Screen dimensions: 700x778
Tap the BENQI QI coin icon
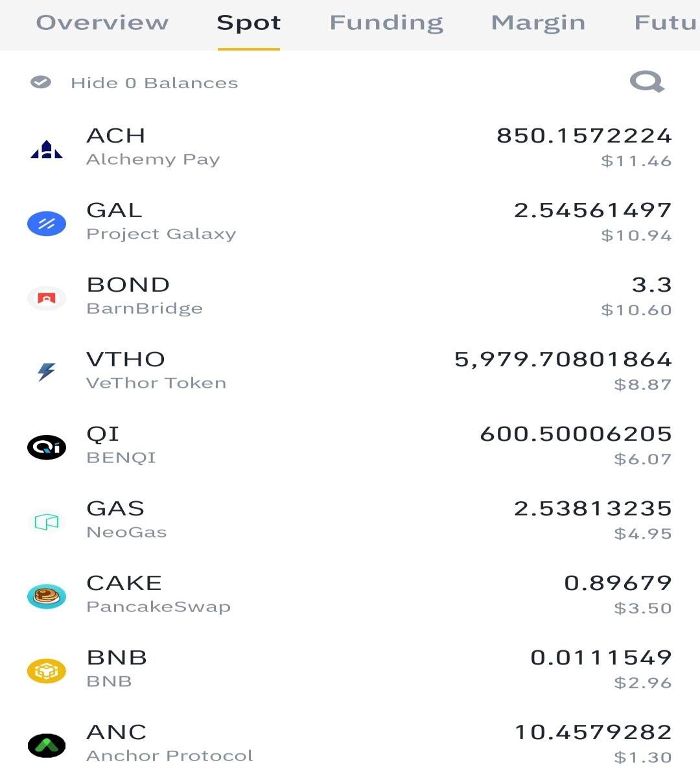coord(47,447)
